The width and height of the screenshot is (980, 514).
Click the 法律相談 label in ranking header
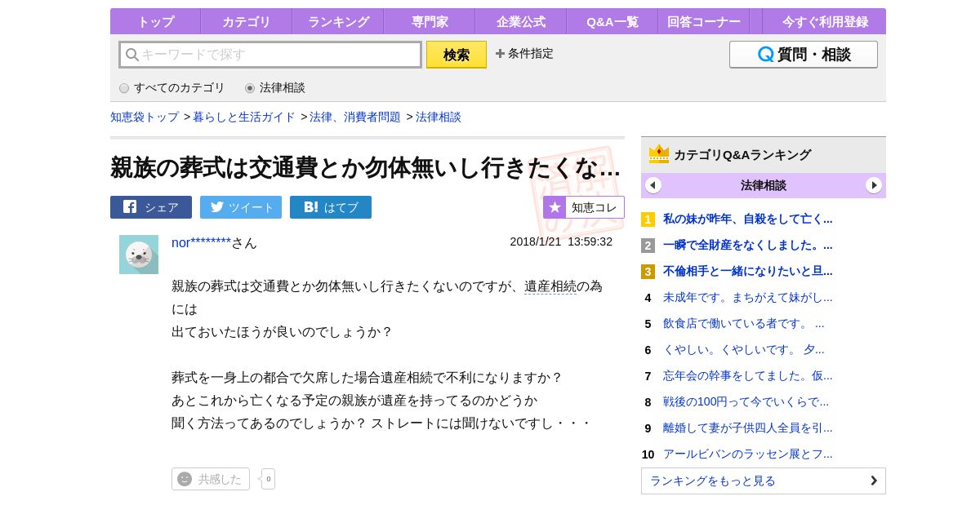point(764,185)
